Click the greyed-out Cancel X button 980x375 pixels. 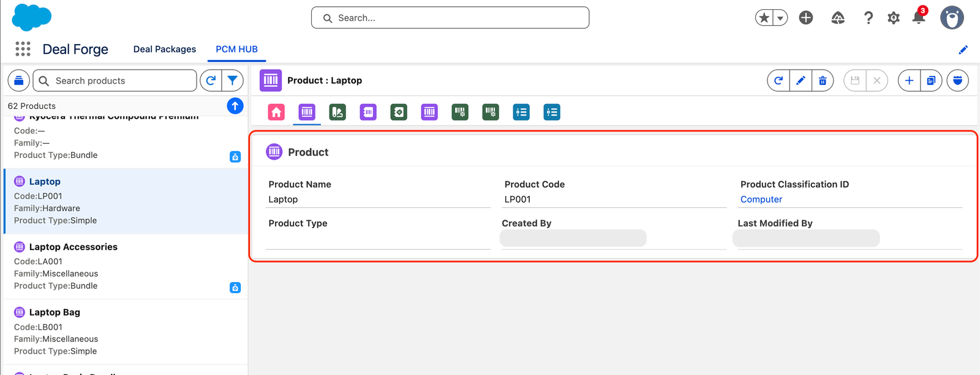(x=877, y=80)
